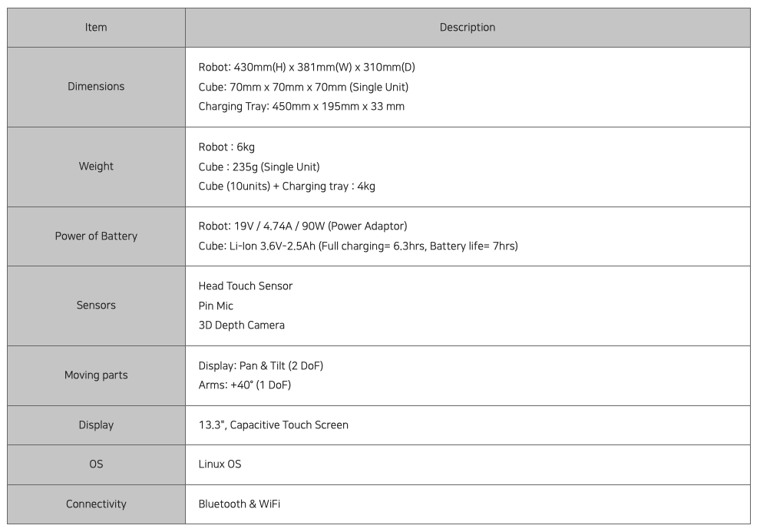Click the "Pin Mic" text
Viewport: 760px width, 532px height.
(216, 306)
